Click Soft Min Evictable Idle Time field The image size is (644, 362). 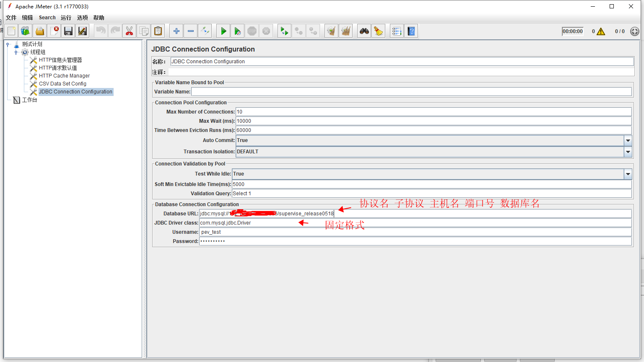[x=432, y=184]
